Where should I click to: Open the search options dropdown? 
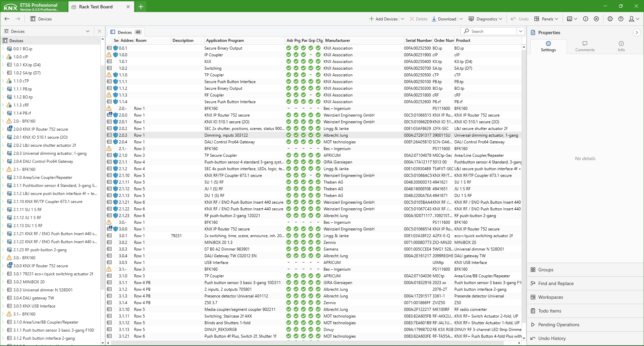[x=521, y=31]
